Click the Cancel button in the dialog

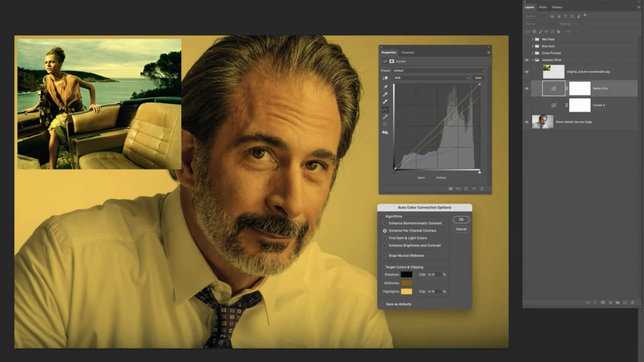pyautogui.click(x=461, y=229)
